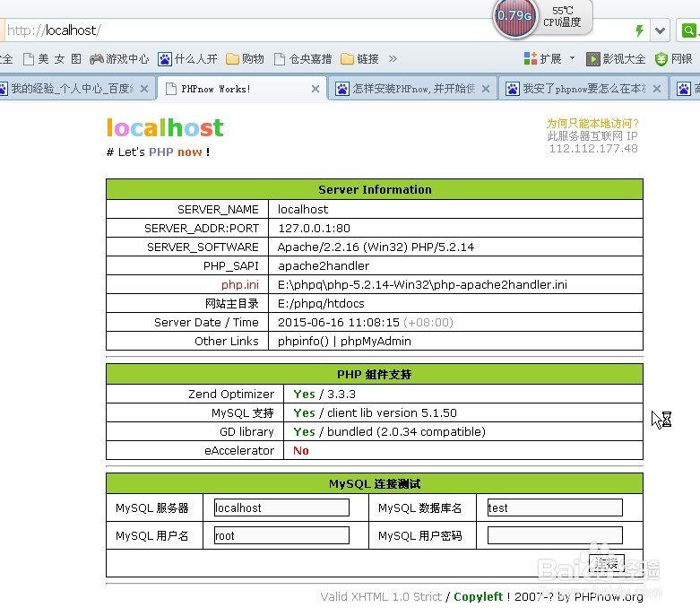Open the address bar dropdown arrow

(x=660, y=30)
